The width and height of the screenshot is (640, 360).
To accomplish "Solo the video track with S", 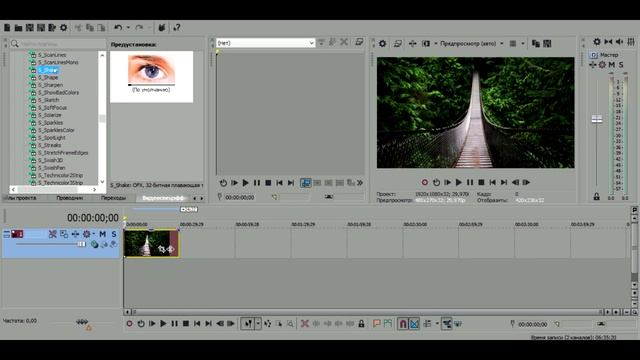I will pos(114,234).
